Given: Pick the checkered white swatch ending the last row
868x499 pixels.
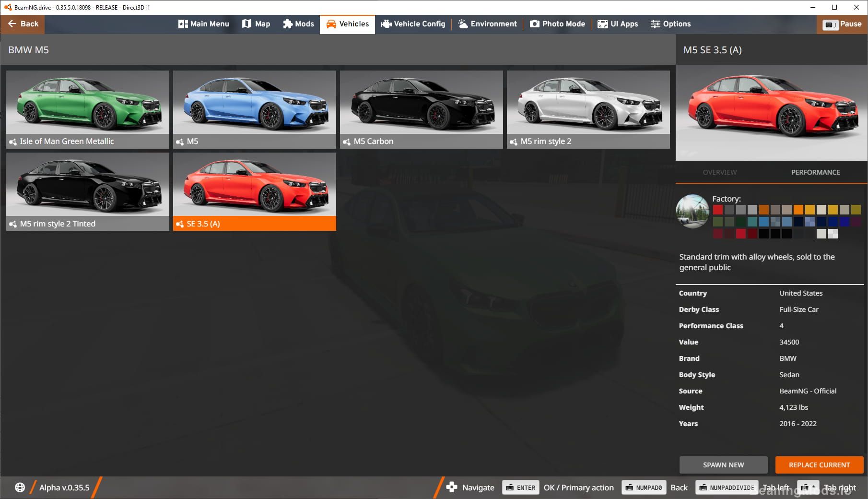Looking at the screenshot, I should point(833,234).
